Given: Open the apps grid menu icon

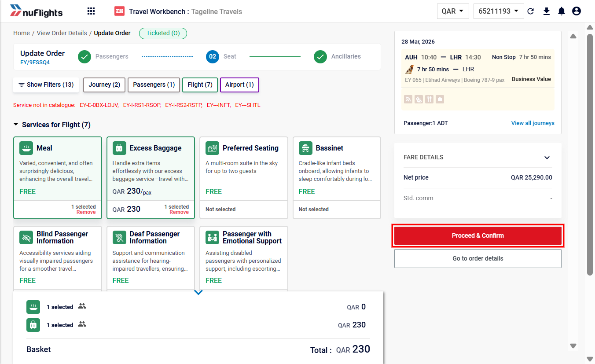Looking at the screenshot, I should [91, 11].
